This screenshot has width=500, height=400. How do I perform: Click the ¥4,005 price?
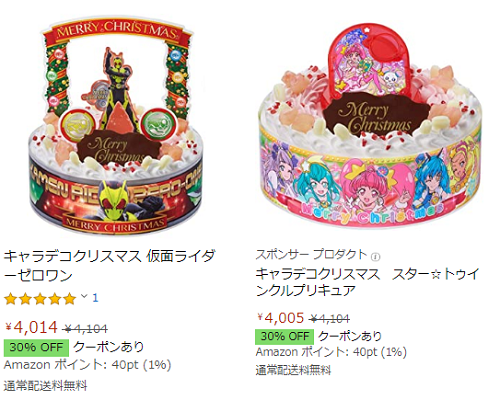[281, 318]
